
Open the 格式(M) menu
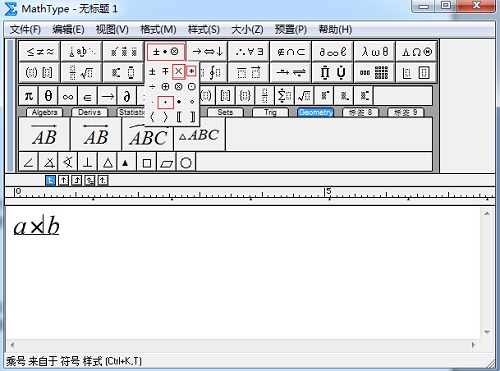point(158,30)
